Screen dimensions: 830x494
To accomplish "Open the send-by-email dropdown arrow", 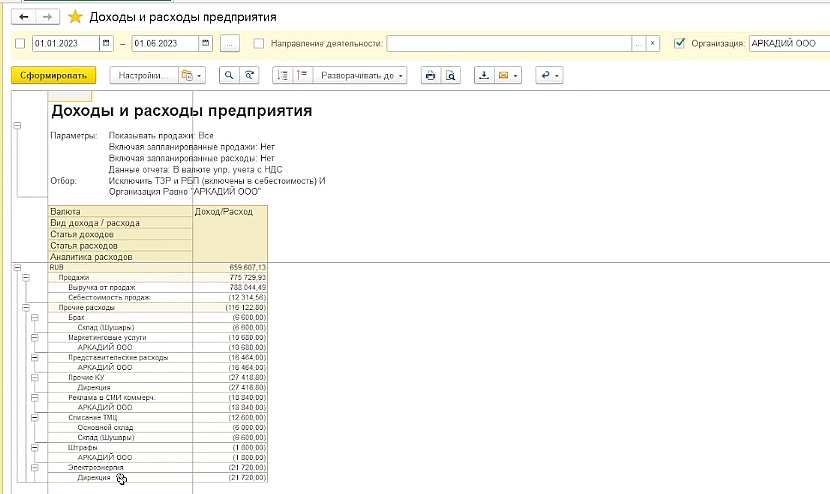I will (x=516, y=76).
